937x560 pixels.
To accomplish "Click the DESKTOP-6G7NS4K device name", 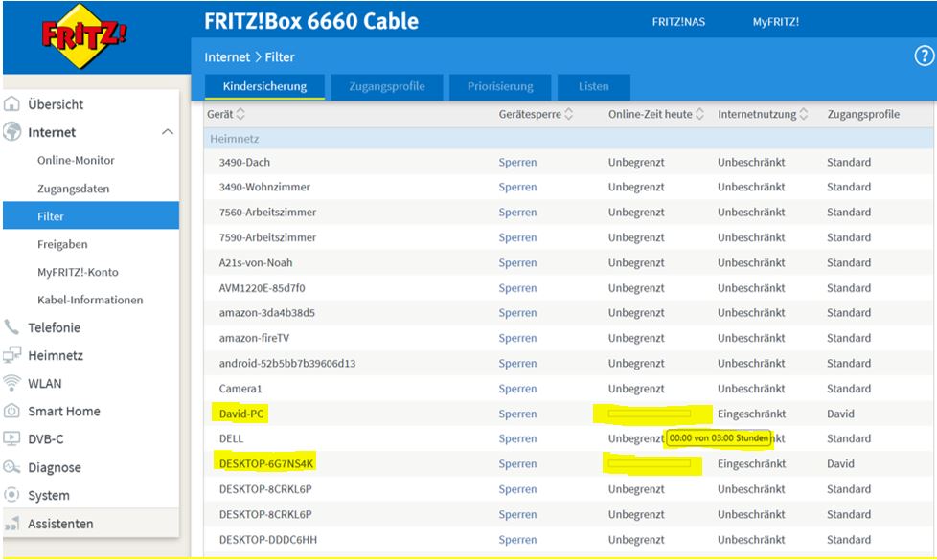I will pos(266,464).
